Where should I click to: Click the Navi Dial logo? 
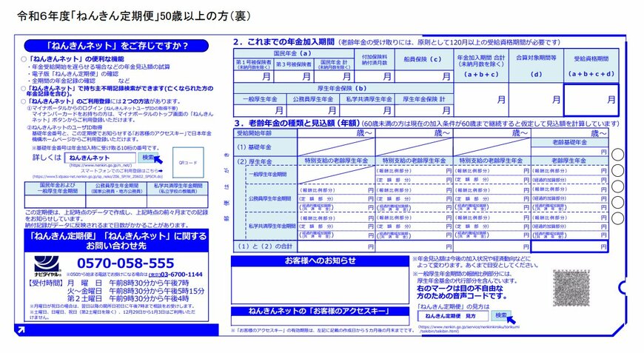[x=47, y=266]
